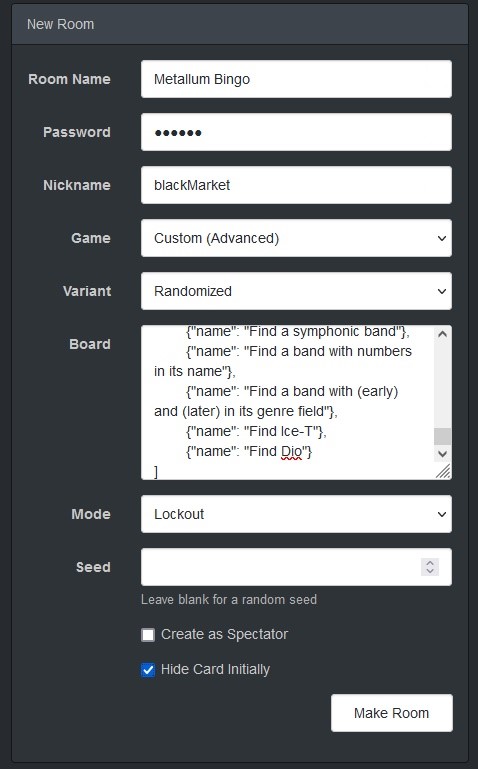Click the Board textarea resize handle
Image resolution: width=478 pixels, height=769 pixels.
tap(443, 471)
